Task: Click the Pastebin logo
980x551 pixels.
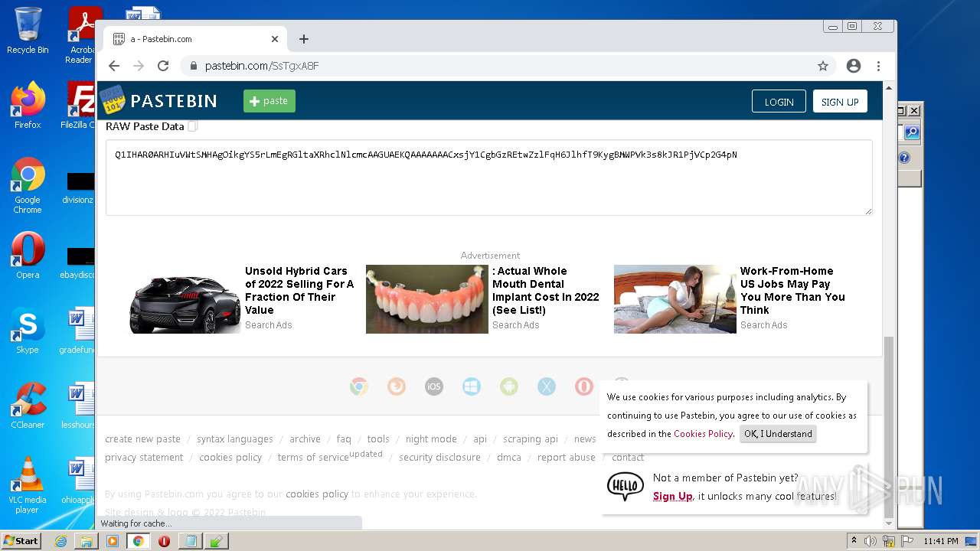Action: (x=158, y=100)
